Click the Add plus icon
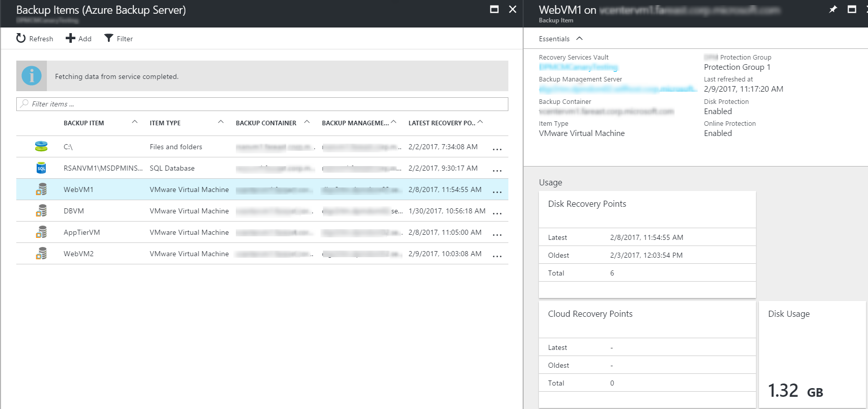Image resolution: width=868 pixels, height=409 pixels. [x=70, y=38]
